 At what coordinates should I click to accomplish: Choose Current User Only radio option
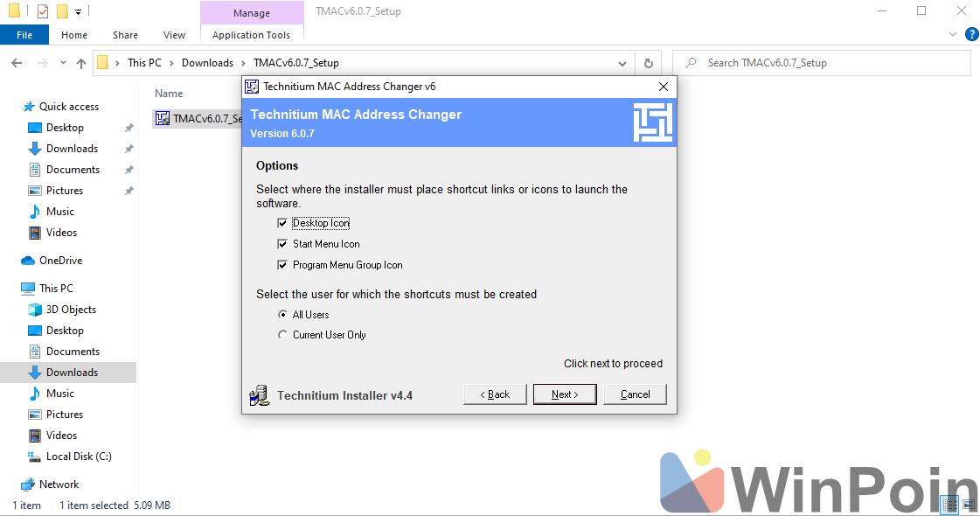282,335
